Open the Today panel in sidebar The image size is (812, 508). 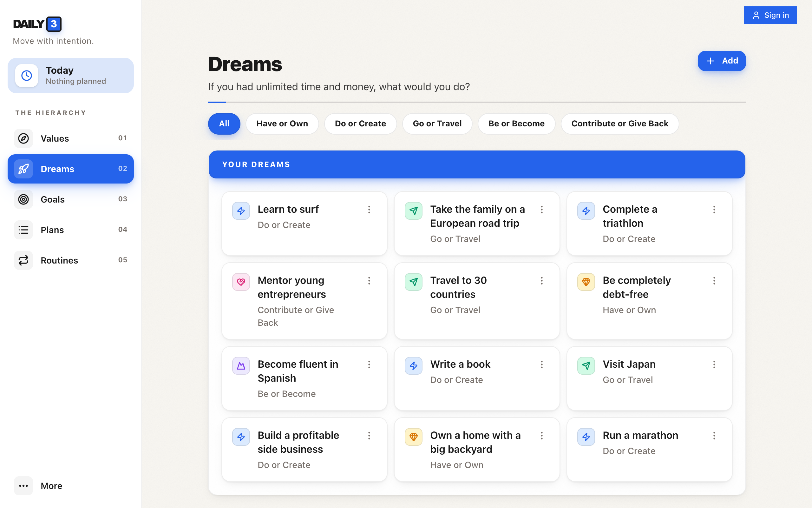click(x=70, y=76)
